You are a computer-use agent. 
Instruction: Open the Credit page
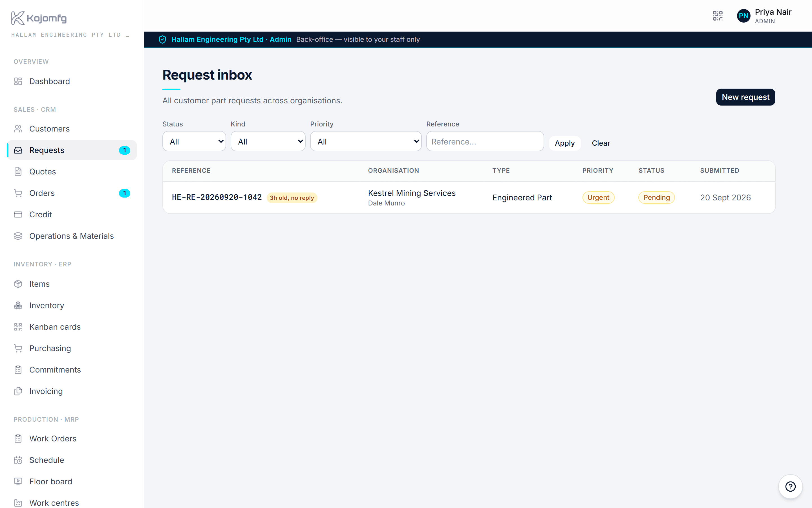coord(72,214)
